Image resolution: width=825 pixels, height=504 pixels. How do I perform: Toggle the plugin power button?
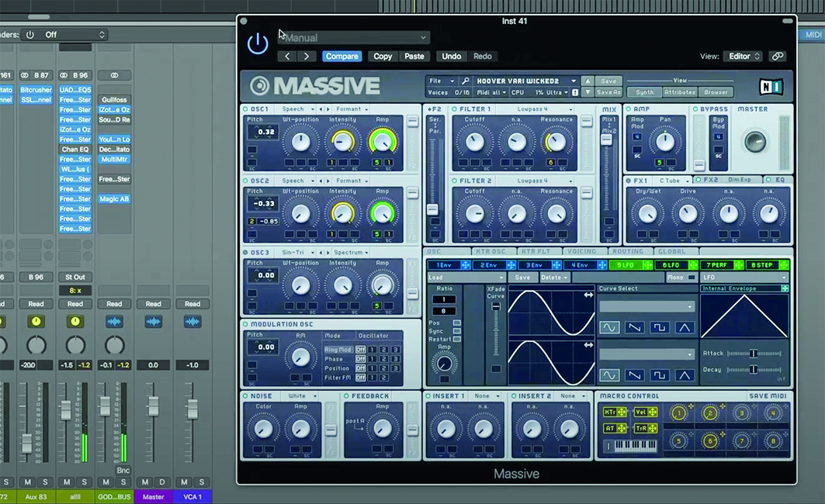coord(258,43)
